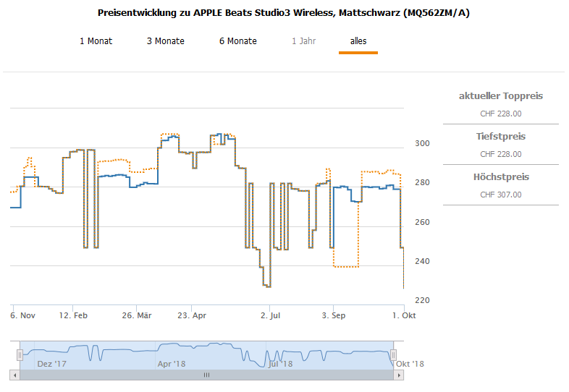Click the aktueller Toppreis heading
Image resolution: width=569 pixels, height=392 pixels.
tap(501, 96)
